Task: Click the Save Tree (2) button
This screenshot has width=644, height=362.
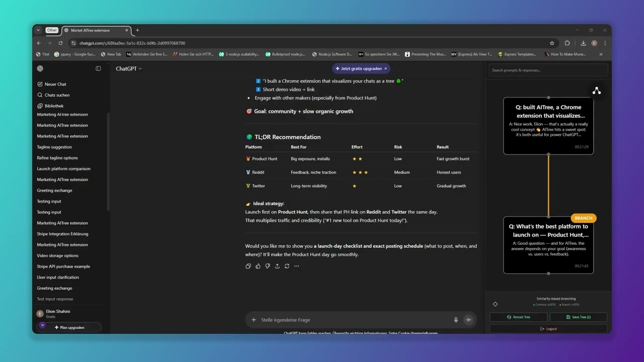Action: pyautogui.click(x=578, y=317)
